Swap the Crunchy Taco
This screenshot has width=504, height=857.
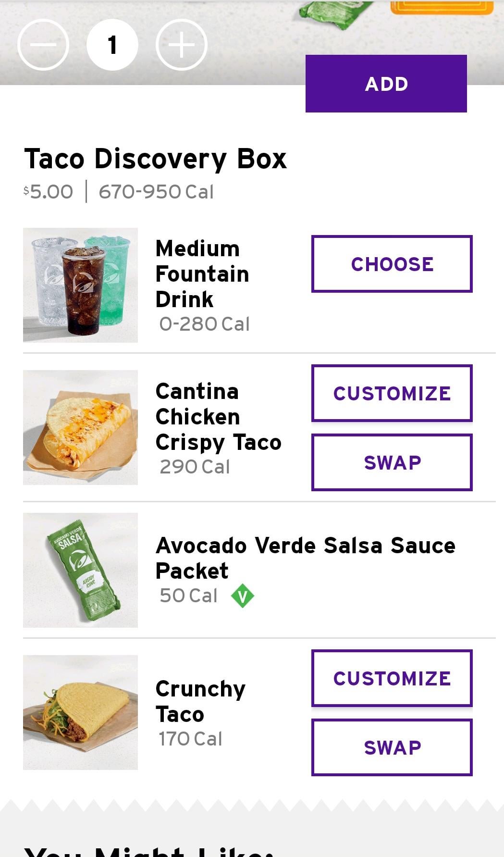point(392,747)
